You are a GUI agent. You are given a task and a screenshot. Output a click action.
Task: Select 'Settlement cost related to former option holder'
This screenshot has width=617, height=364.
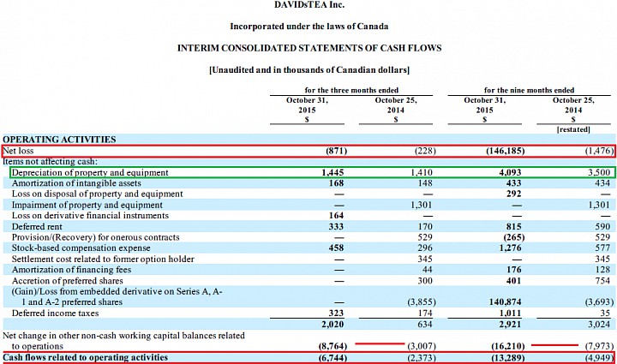[x=103, y=259]
